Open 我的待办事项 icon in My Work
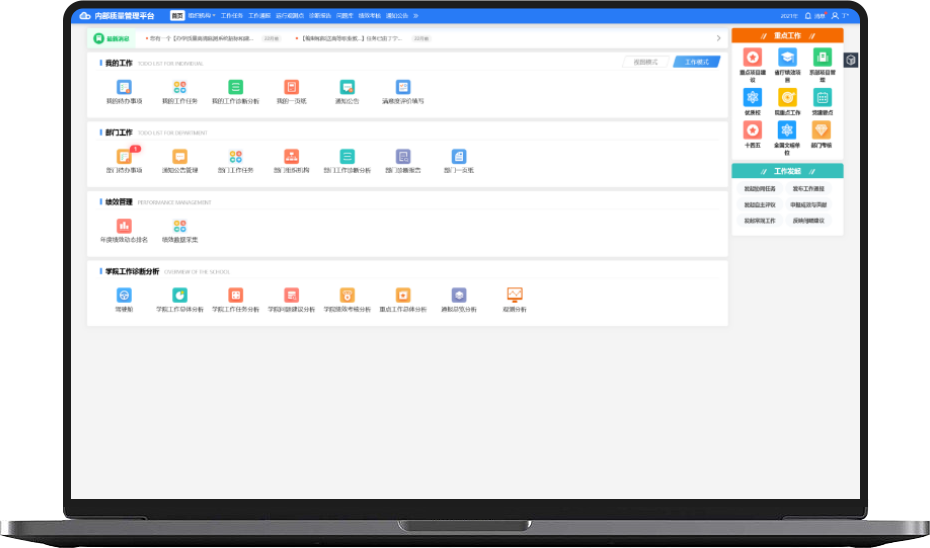Viewport: 930px width, 548px height. coord(124,87)
